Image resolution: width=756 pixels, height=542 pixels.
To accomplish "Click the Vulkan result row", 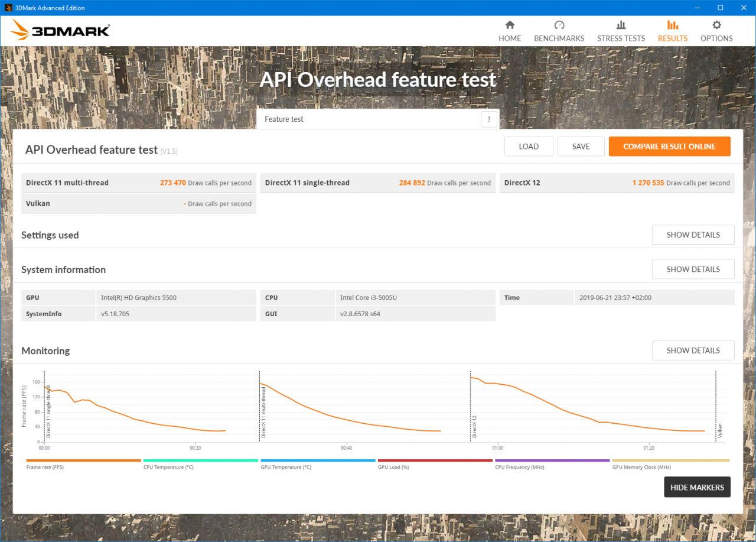I will pyautogui.click(x=139, y=203).
